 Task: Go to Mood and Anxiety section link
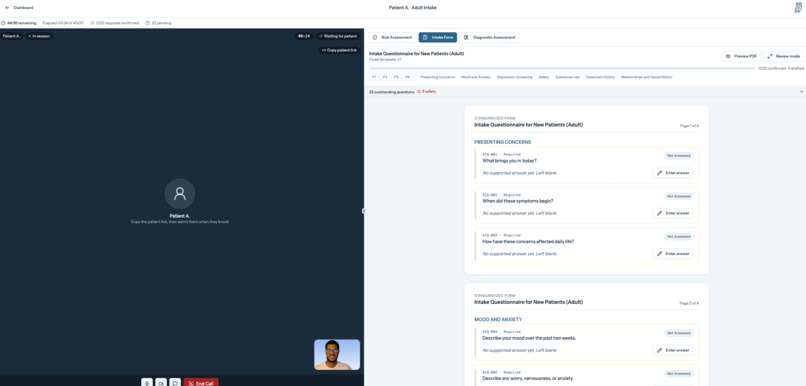coord(475,77)
